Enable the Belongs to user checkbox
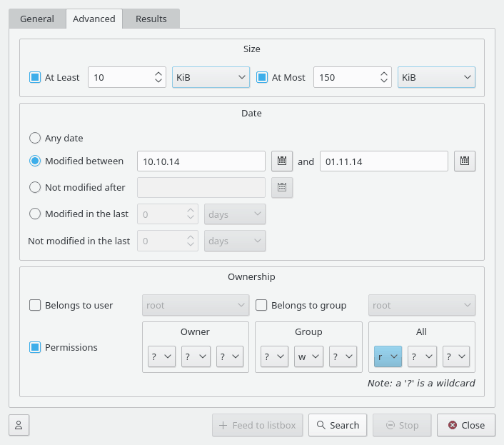The height and width of the screenshot is (445, 504). [35, 305]
